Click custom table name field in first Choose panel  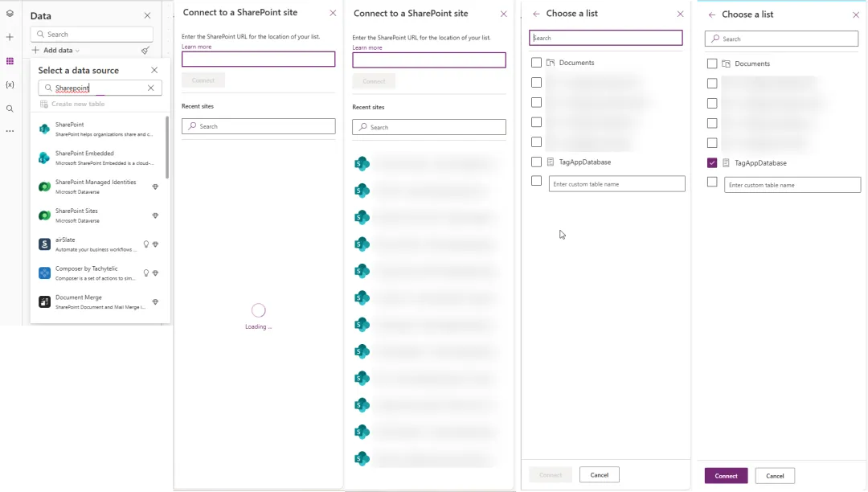click(x=616, y=184)
